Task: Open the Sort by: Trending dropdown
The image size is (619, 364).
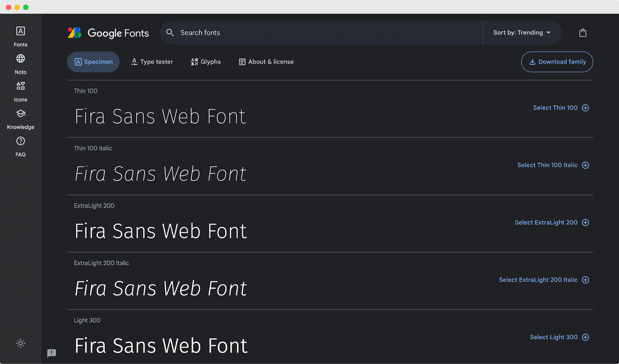Action: tap(522, 32)
